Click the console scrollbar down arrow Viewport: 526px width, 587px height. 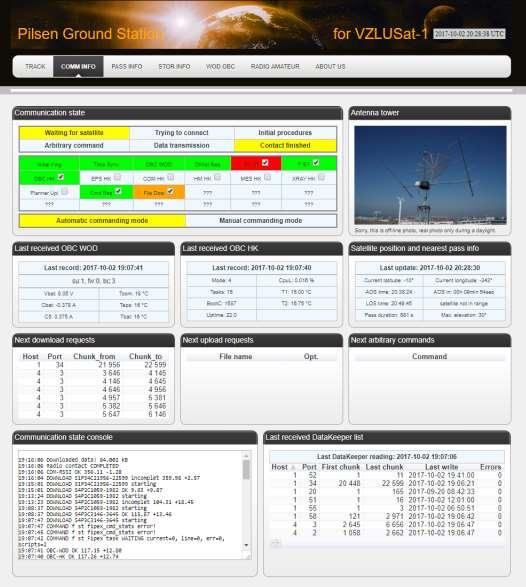coord(246,545)
